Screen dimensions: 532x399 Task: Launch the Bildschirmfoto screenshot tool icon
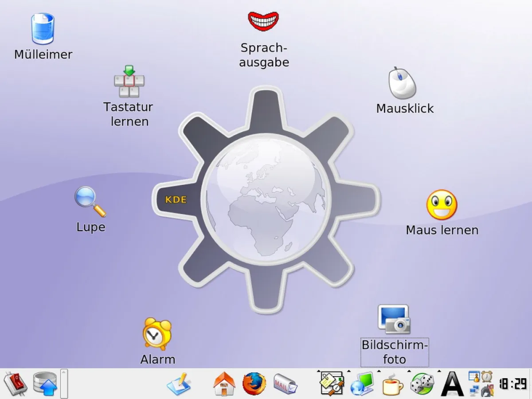click(x=394, y=319)
